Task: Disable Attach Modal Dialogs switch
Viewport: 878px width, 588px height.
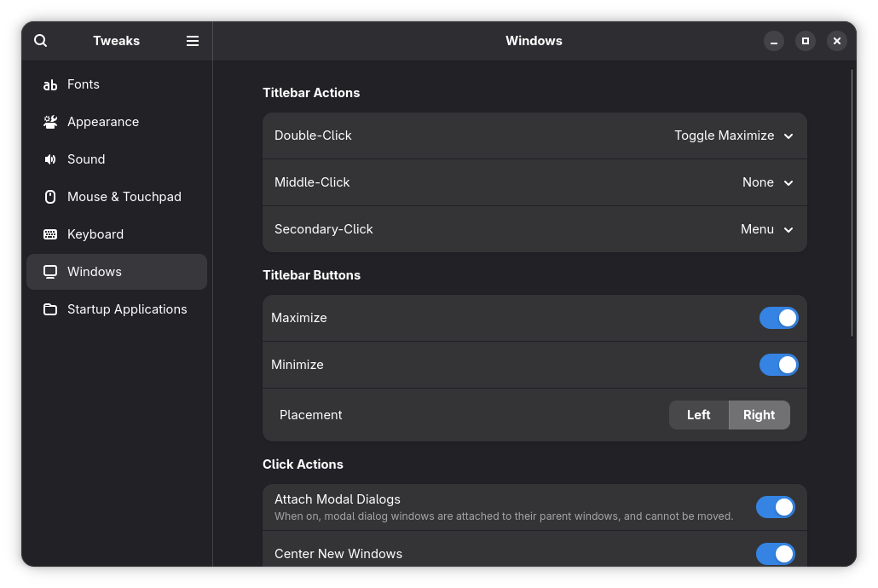Action: (776, 507)
